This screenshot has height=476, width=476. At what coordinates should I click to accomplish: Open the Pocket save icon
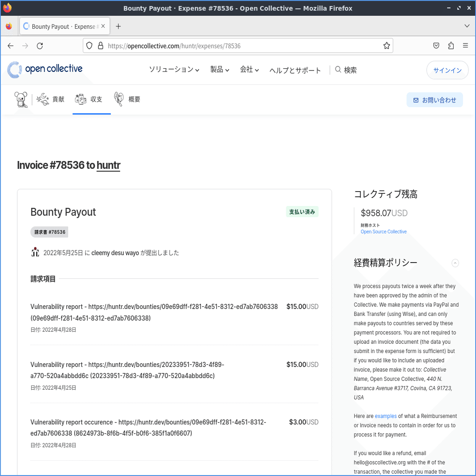click(x=436, y=46)
